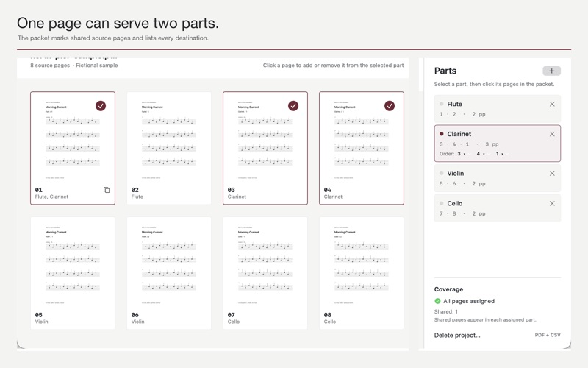Select the Flute part

498,109
